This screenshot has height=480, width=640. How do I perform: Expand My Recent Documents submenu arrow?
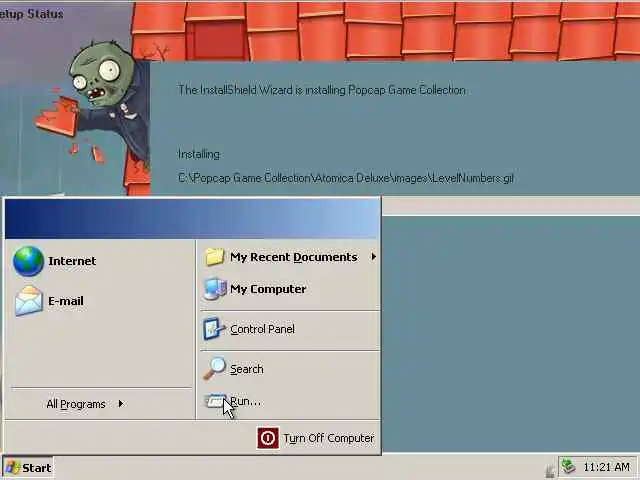click(x=373, y=257)
